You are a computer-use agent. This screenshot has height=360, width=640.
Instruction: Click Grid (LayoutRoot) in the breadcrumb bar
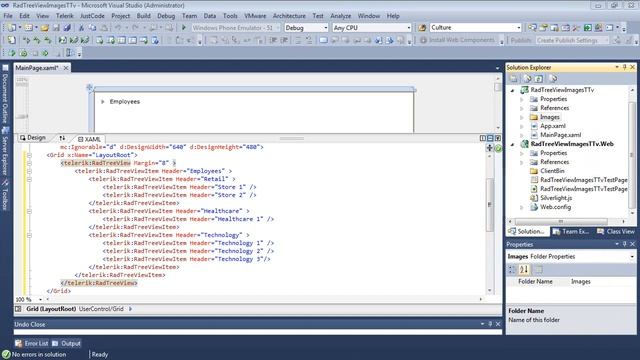(x=51, y=309)
